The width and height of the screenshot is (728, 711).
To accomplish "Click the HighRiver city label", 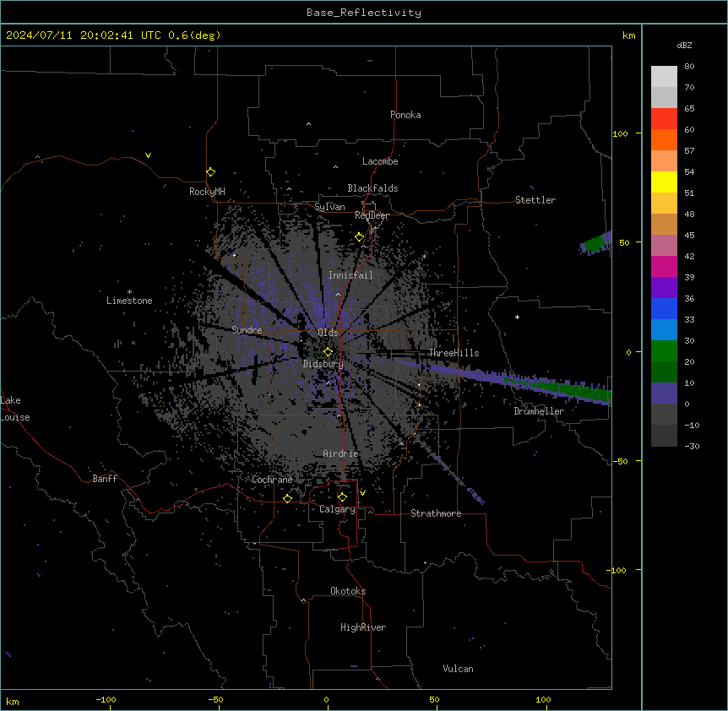I will (x=363, y=627).
